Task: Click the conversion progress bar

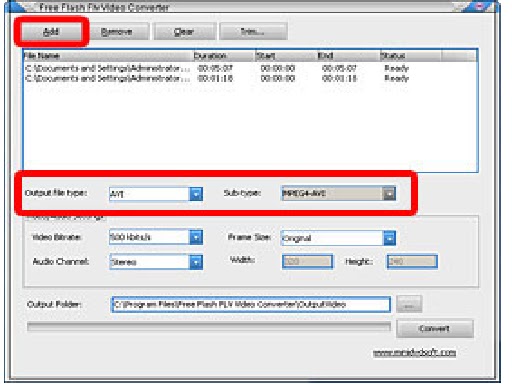Action: point(209,327)
